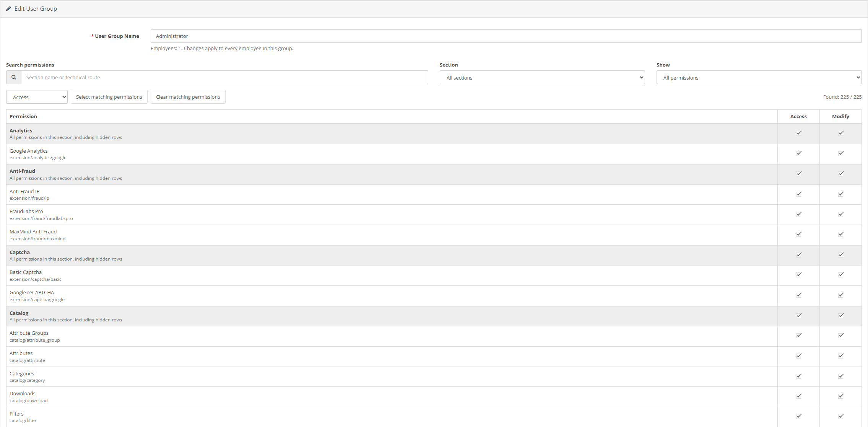Click the MaxMind Anti-Fraud row label
This screenshot has height=427, width=868.
[x=33, y=231]
